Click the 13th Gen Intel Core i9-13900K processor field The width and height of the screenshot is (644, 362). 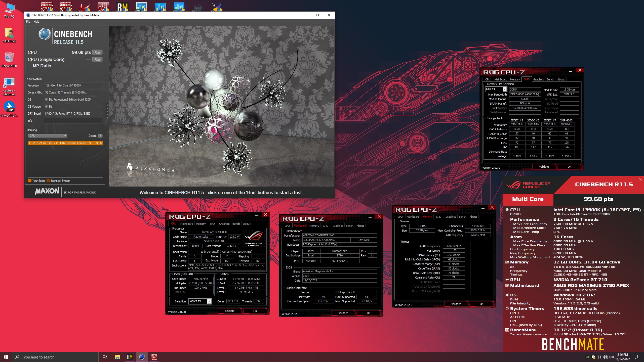point(73,85)
